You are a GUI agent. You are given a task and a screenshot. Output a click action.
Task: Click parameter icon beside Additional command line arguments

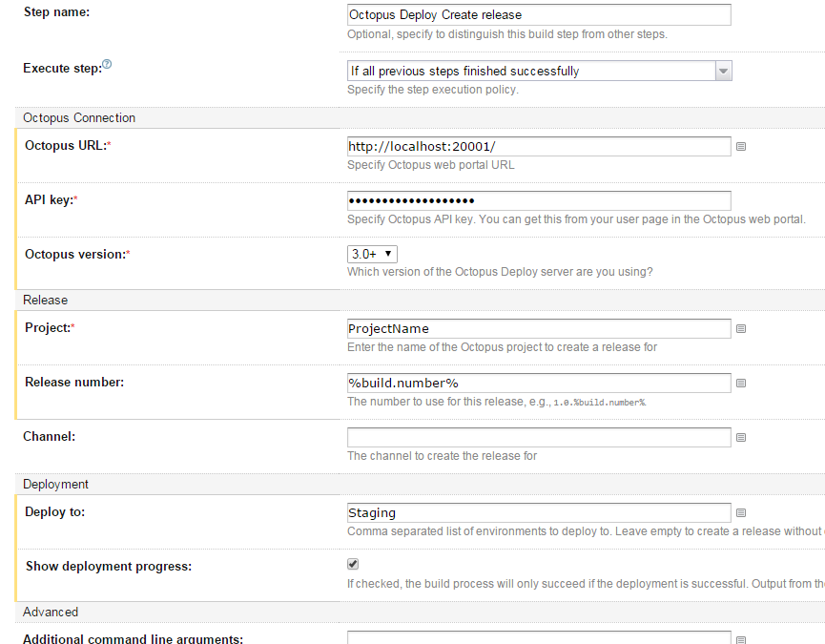(741, 639)
